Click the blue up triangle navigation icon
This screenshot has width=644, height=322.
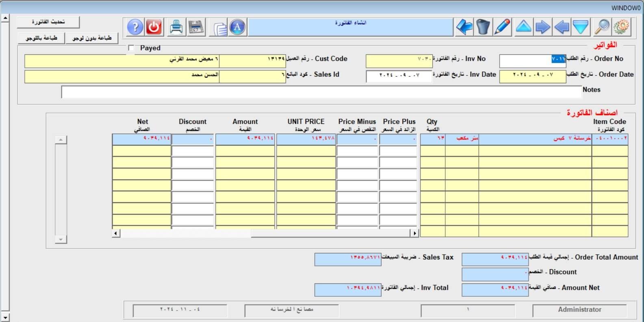tap(523, 27)
